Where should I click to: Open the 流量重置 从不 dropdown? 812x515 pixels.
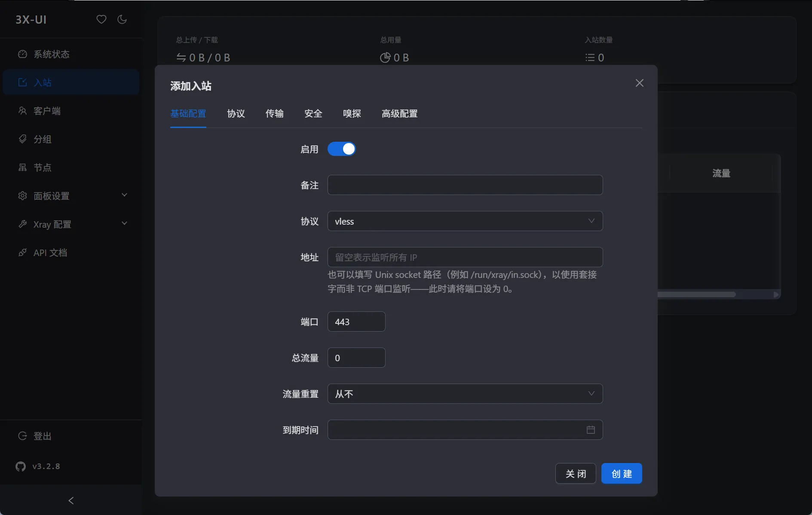465,394
